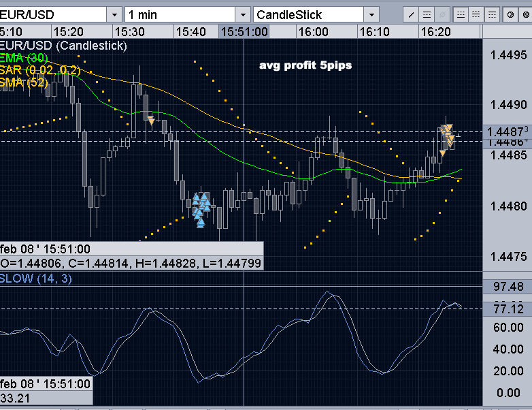Click the 1.4480 price axis label
Viewport: 532px width, 410px height.
509,206
